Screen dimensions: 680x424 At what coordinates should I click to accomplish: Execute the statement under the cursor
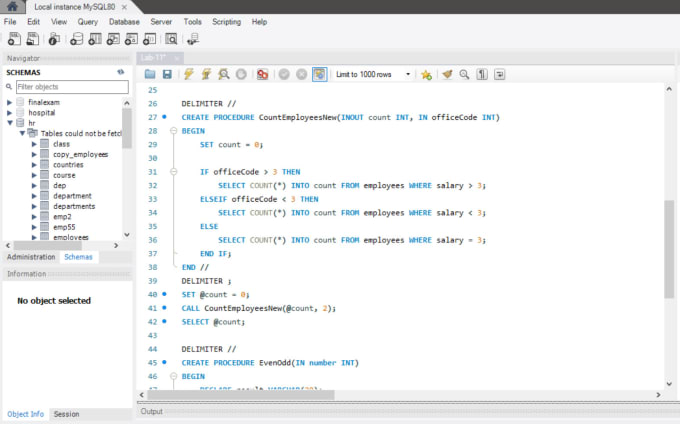(x=206, y=74)
